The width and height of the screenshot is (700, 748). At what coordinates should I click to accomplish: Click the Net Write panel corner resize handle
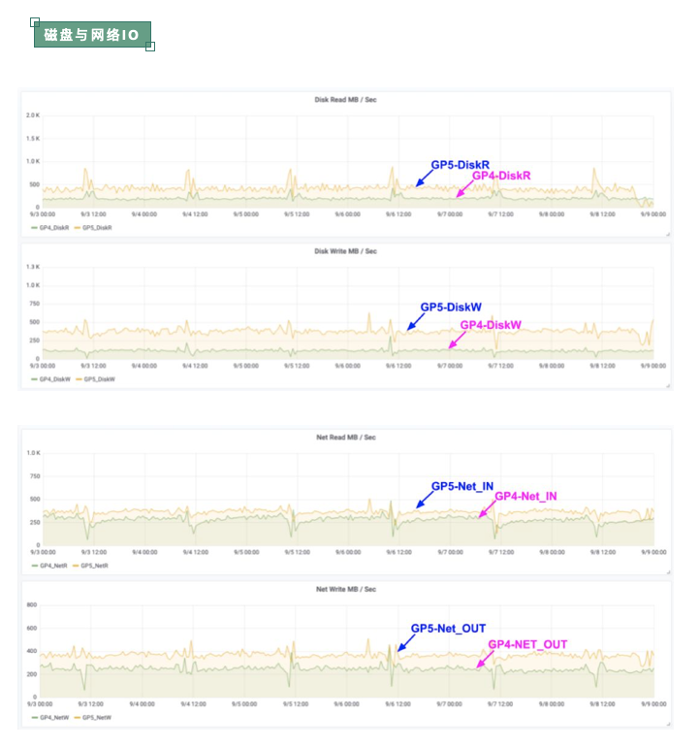point(669,724)
